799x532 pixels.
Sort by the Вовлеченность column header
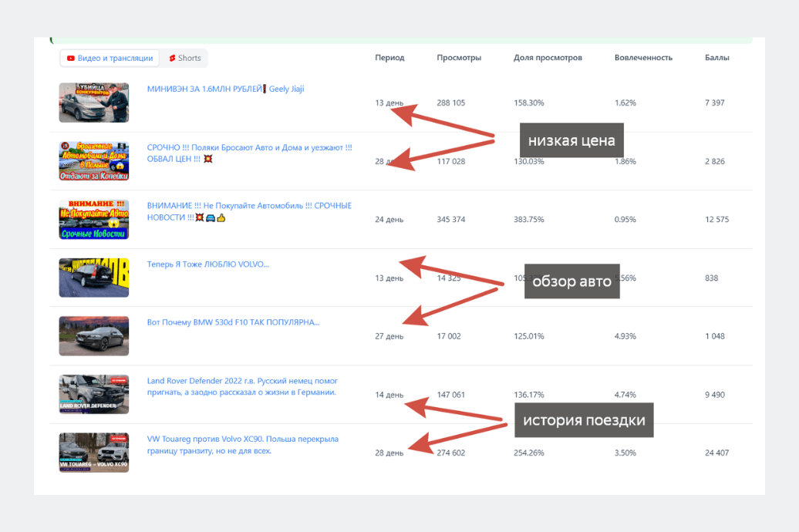click(x=643, y=58)
